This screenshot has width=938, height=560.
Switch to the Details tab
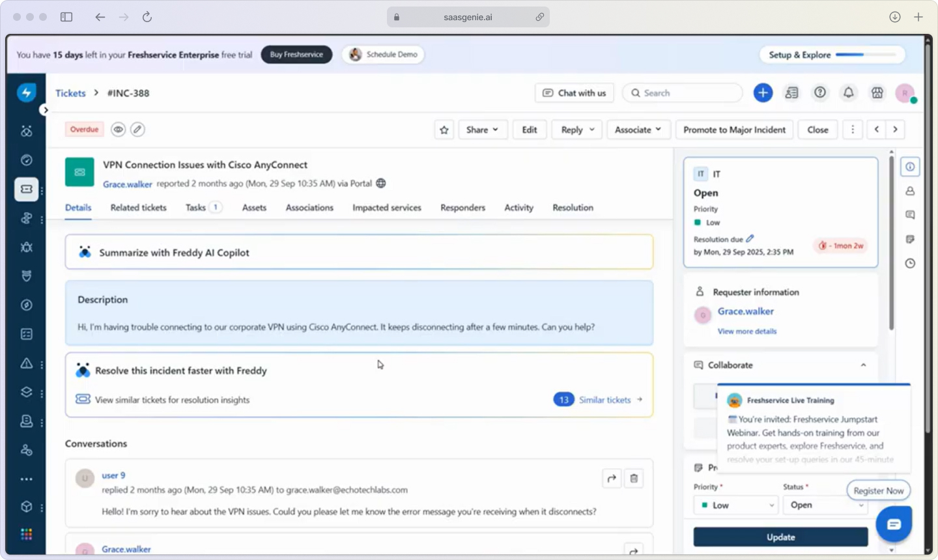click(x=78, y=208)
